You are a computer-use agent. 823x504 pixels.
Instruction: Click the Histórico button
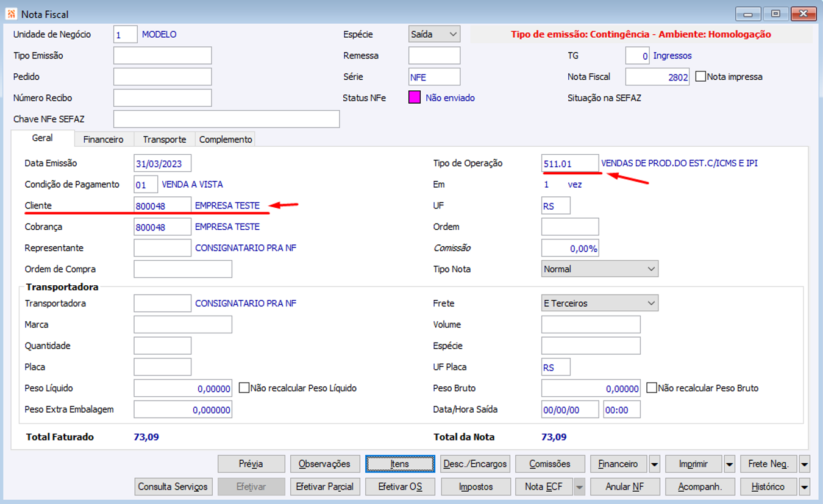click(769, 487)
